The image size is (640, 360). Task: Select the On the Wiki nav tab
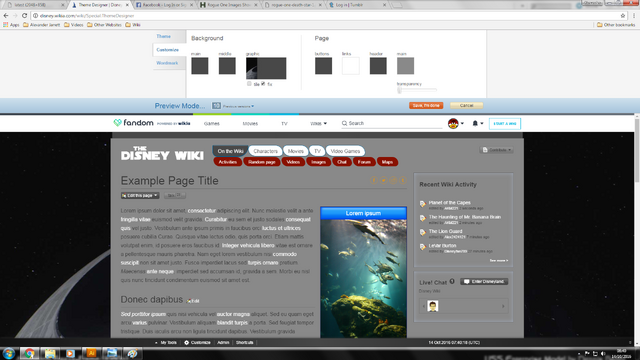point(230,151)
